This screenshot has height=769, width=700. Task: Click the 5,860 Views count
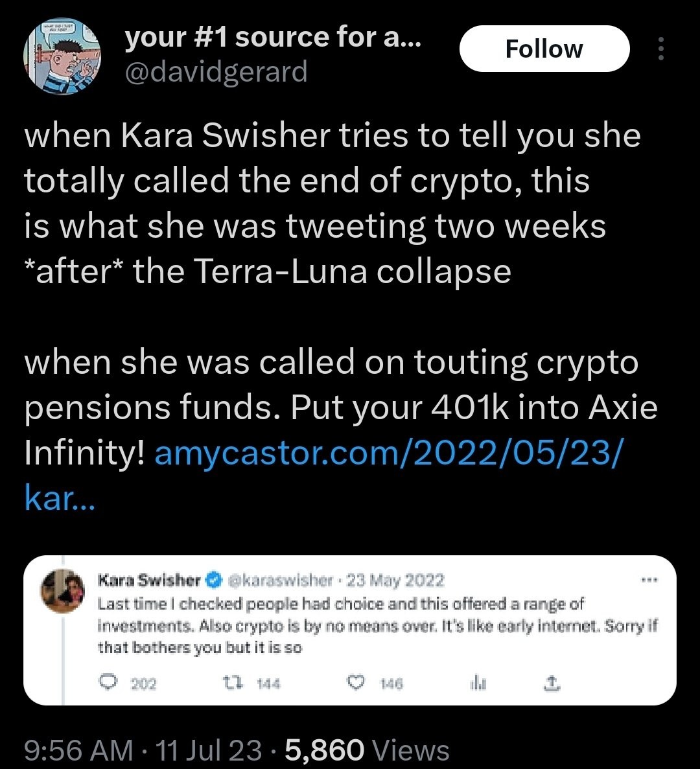click(367, 750)
